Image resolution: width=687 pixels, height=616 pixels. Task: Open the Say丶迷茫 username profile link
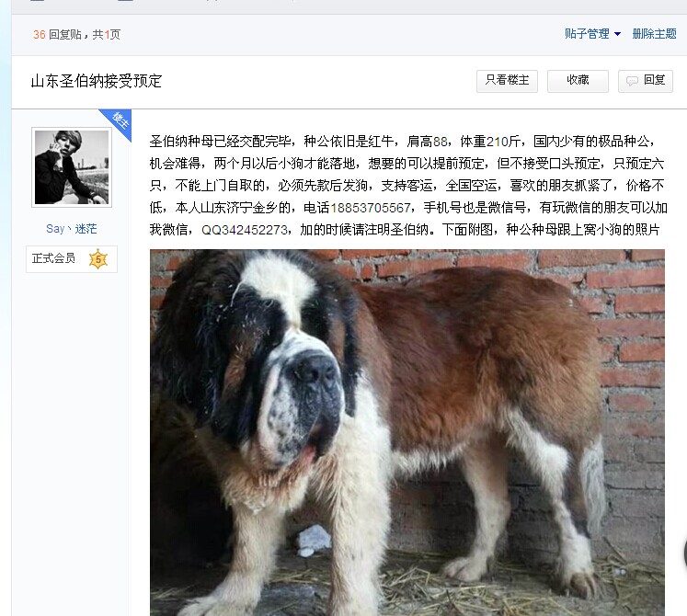(x=72, y=229)
